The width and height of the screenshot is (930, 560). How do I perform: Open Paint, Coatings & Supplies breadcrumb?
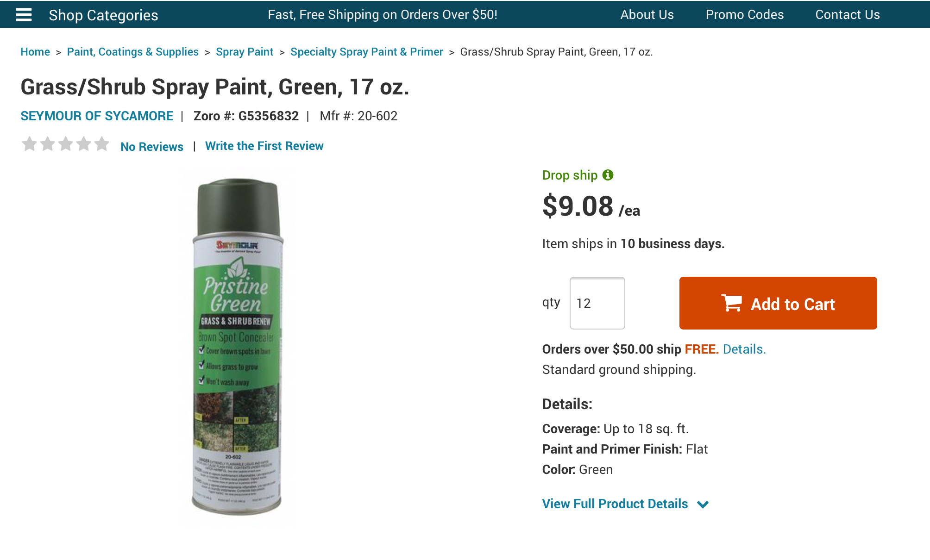132,52
